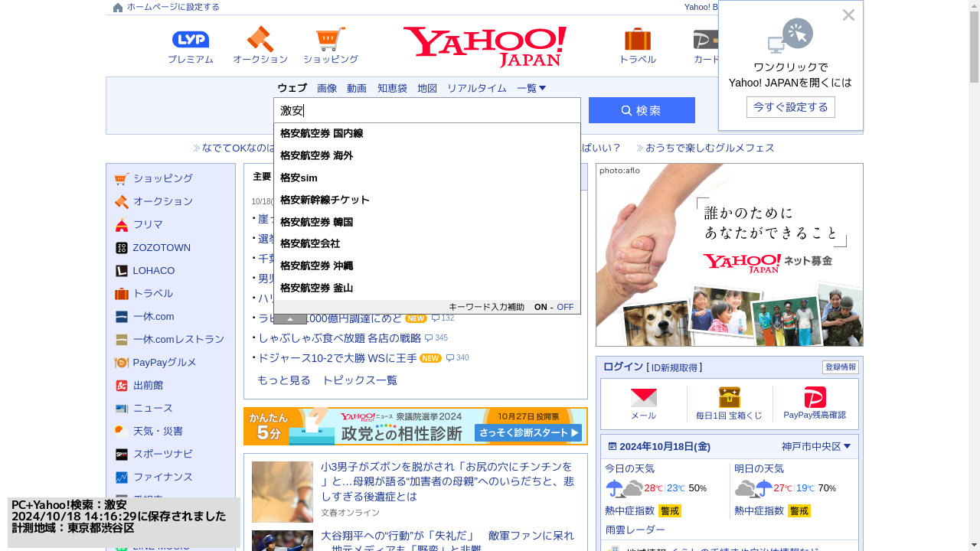Choose suggestion 格安航空券 釜山
The height and width of the screenshot is (551, 980).
coord(427,288)
